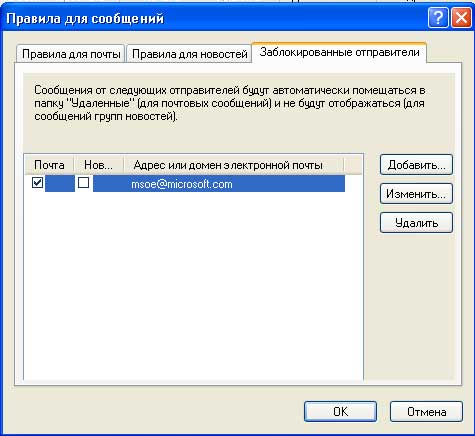Open the Изменить... dialog for the sender
475x436 pixels.
pos(416,194)
